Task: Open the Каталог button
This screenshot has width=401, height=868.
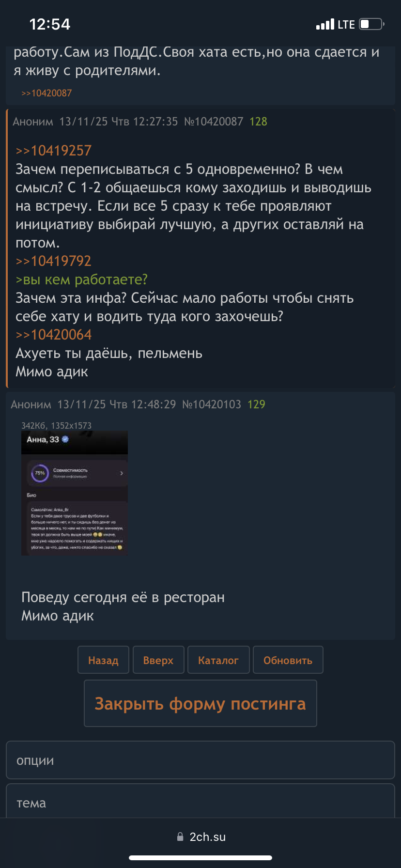Action: click(x=218, y=660)
